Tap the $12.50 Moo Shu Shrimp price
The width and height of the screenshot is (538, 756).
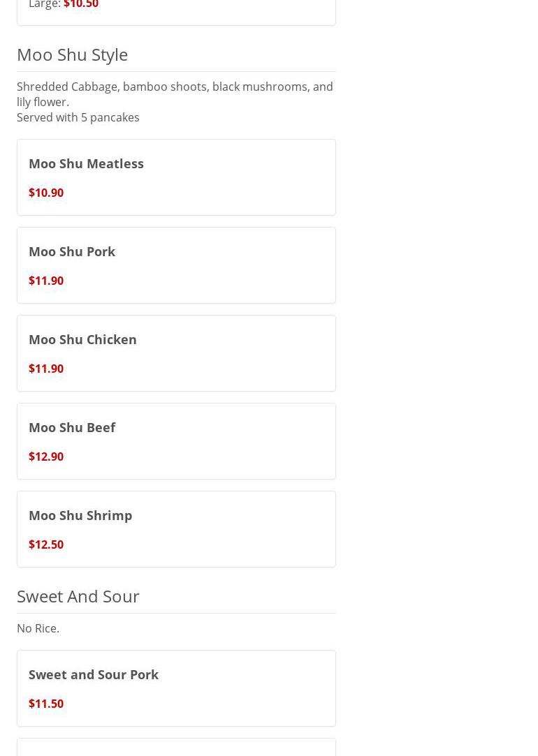point(46,544)
